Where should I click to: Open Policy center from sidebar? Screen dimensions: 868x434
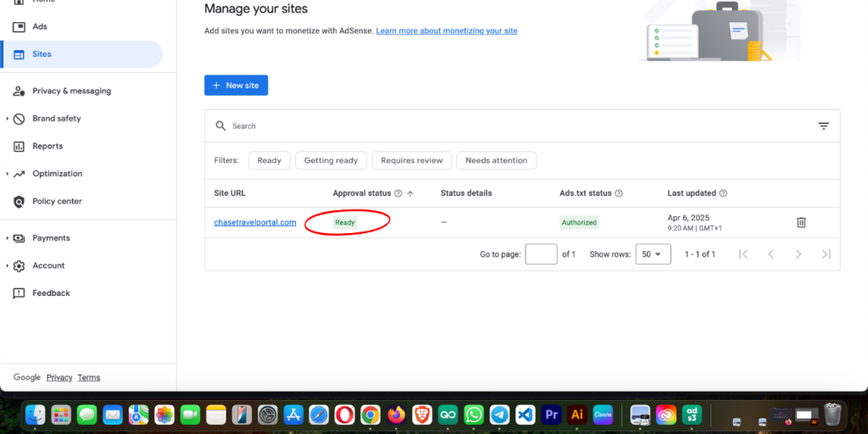[57, 201]
